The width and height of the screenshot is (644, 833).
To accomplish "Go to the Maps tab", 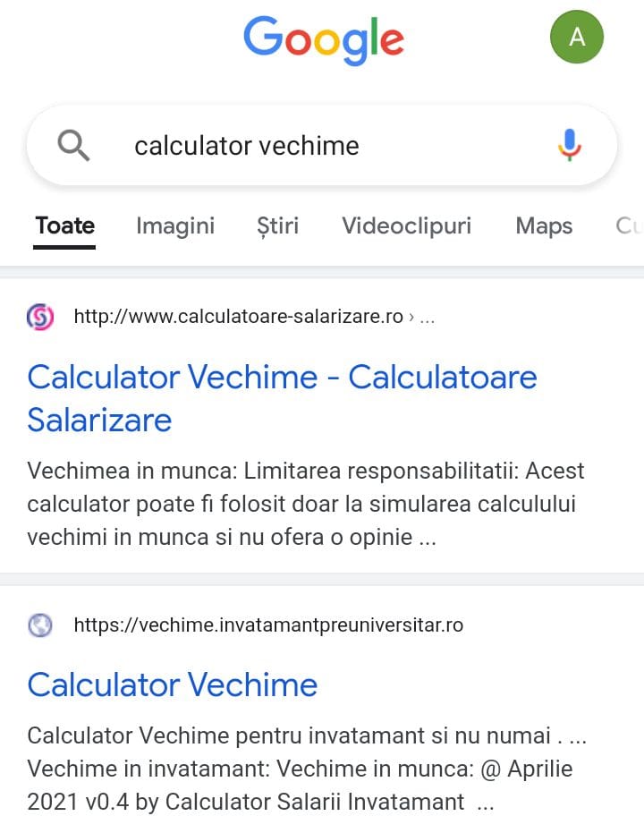I will (544, 225).
